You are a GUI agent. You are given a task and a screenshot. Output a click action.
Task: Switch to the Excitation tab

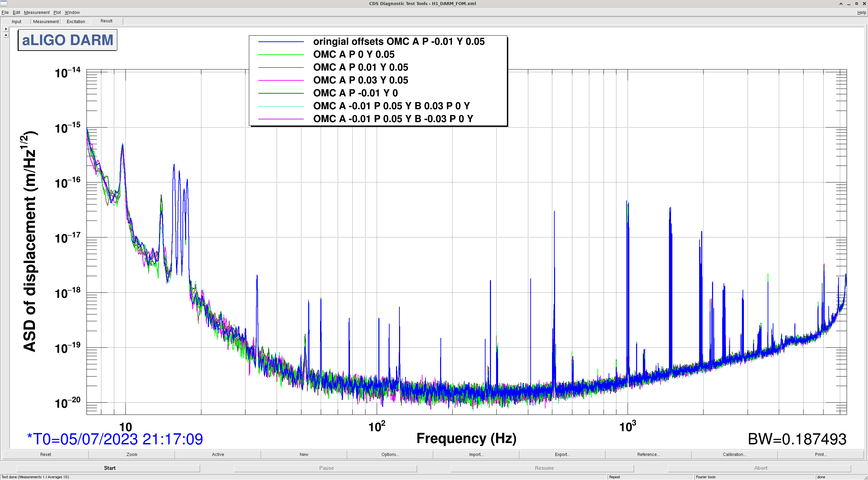(76, 22)
